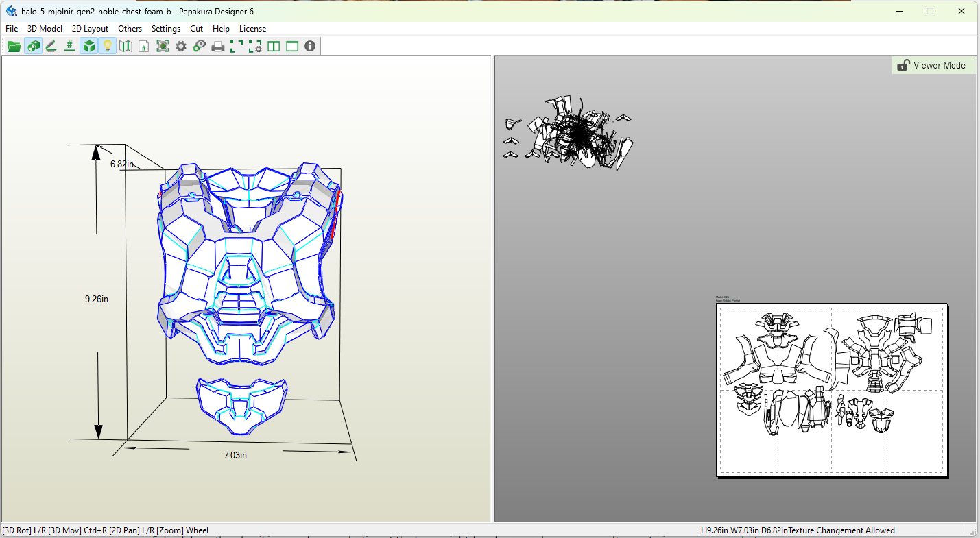The width and height of the screenshot is (980, 538).
Task: Minimize the Pepakura Designer window
Action: pyautogui.click(x=898, y=11)
